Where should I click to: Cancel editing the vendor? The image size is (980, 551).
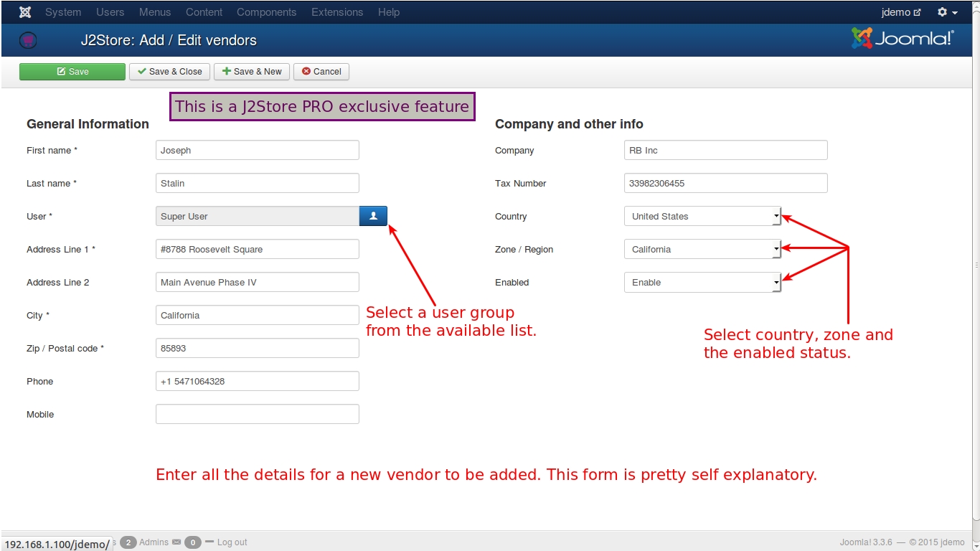(321, 72)
